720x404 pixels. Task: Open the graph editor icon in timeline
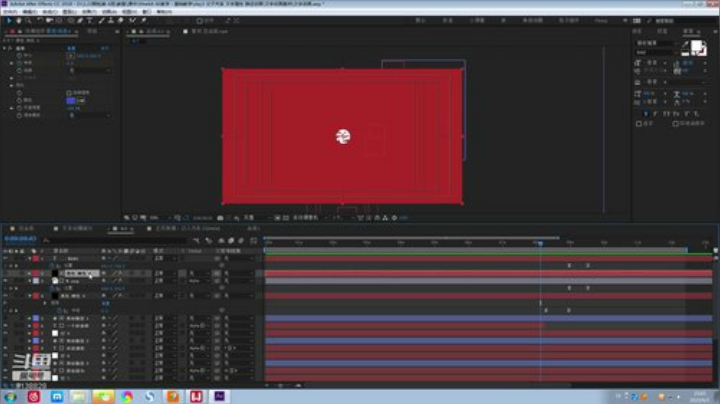coord(253,240)
